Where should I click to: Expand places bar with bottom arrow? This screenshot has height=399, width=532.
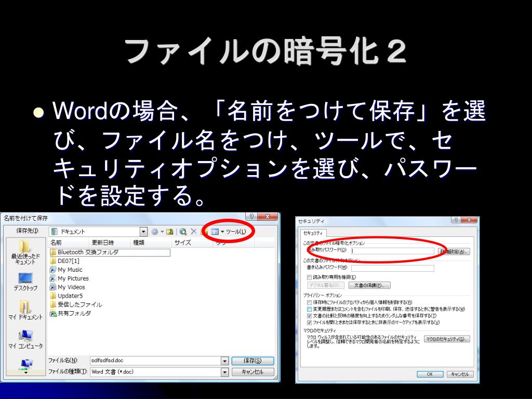coord(26,373)
